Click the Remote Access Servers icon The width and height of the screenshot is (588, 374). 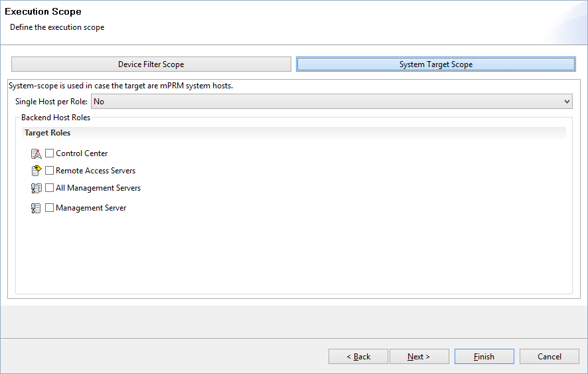[x=36, y=171]
